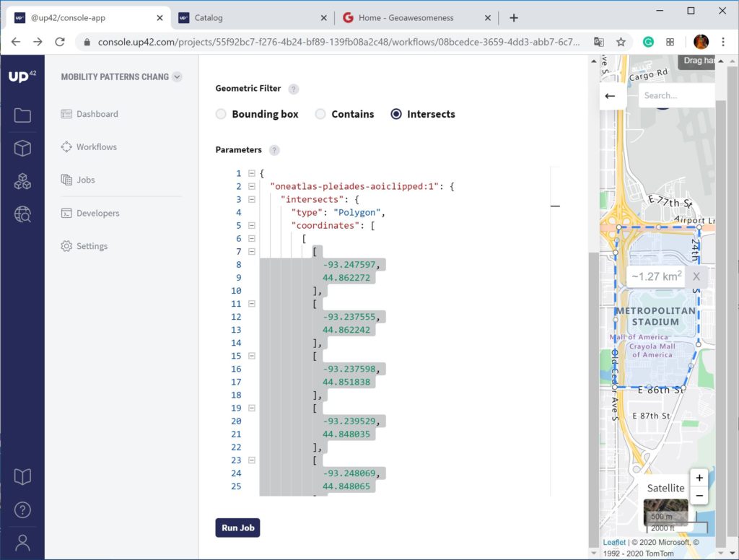Viewport: 739px width, 560px height.
Task: Click the browser forward arrow
Action: pos(38,42)
